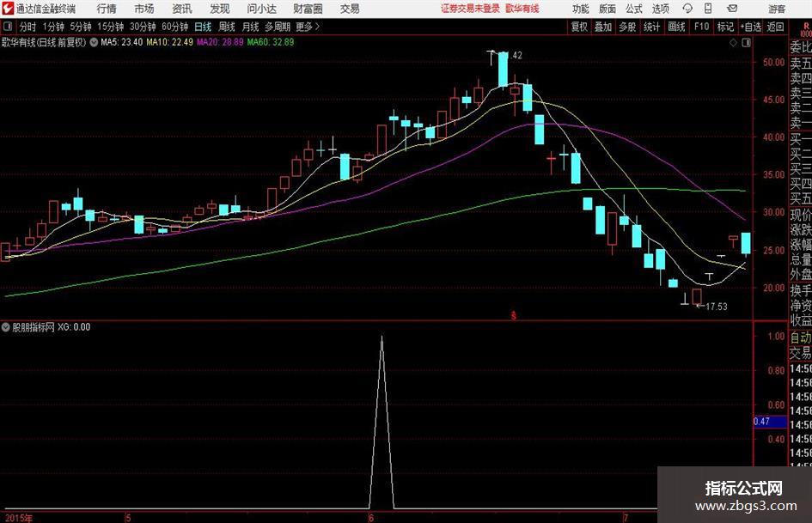
Task: Open the 行情 menu
Action: tap(107, 9)
